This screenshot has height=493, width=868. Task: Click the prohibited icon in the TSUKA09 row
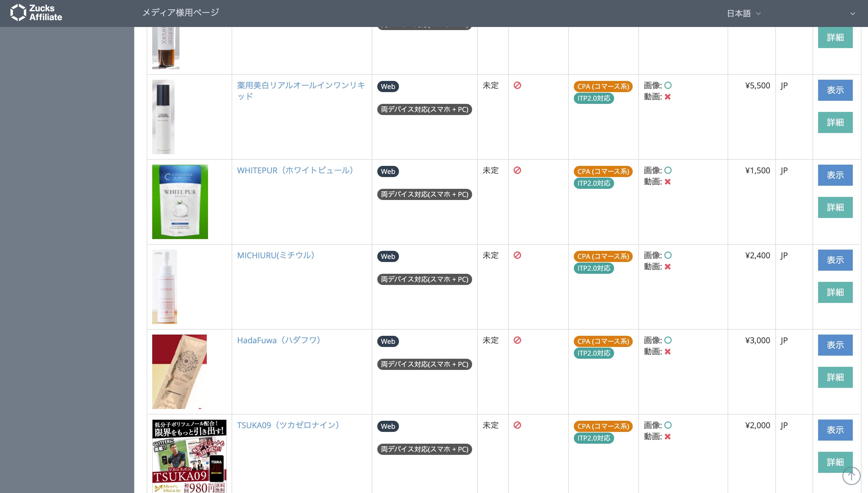click(x=517, y=425)
